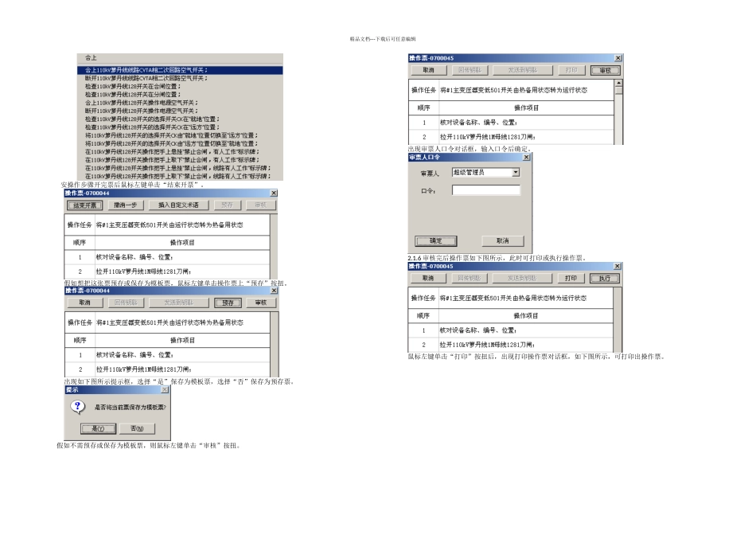Click the 结束开票 button

[x=84, y=205]
